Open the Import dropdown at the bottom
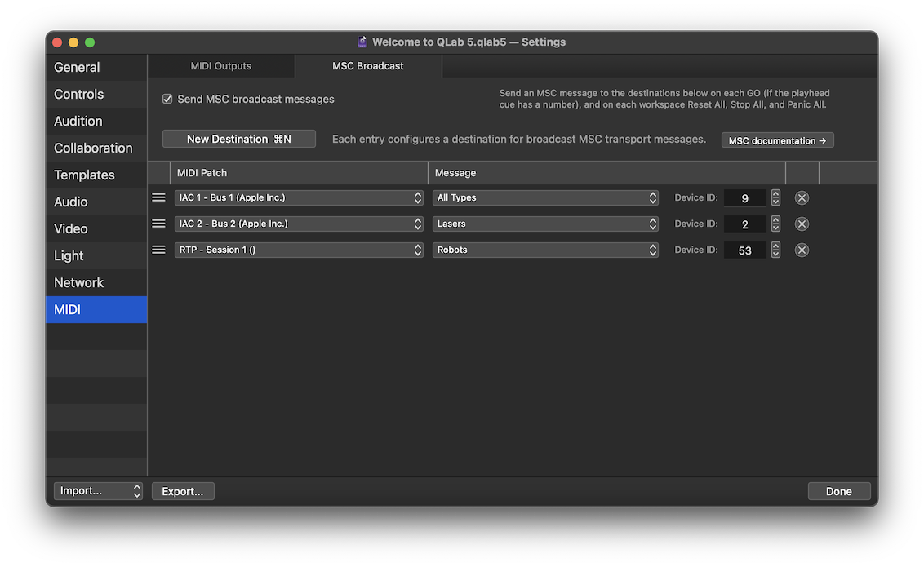This screenshot has width=924, height=567. click(98, 490)
